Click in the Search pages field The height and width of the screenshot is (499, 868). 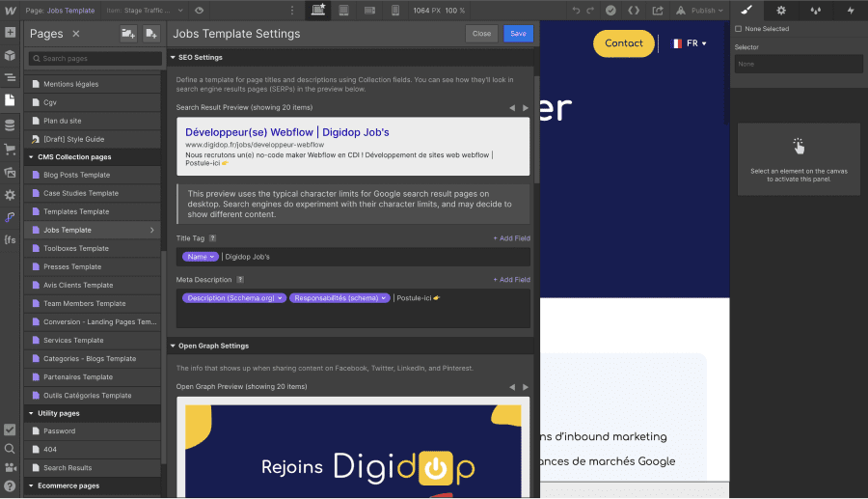(95, 59)
